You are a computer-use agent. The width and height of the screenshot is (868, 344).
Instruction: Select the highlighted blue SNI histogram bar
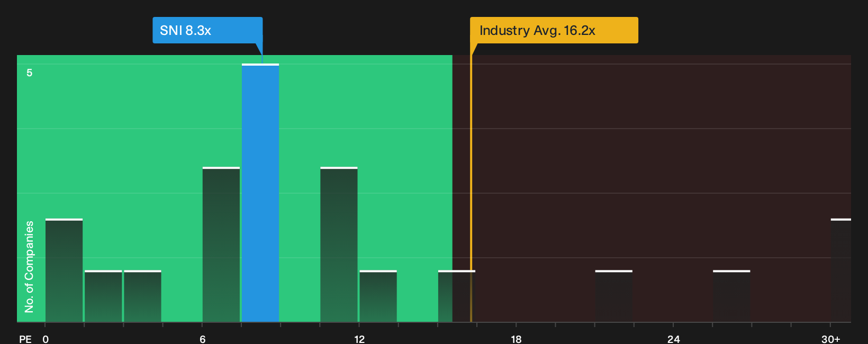point(260,193)
